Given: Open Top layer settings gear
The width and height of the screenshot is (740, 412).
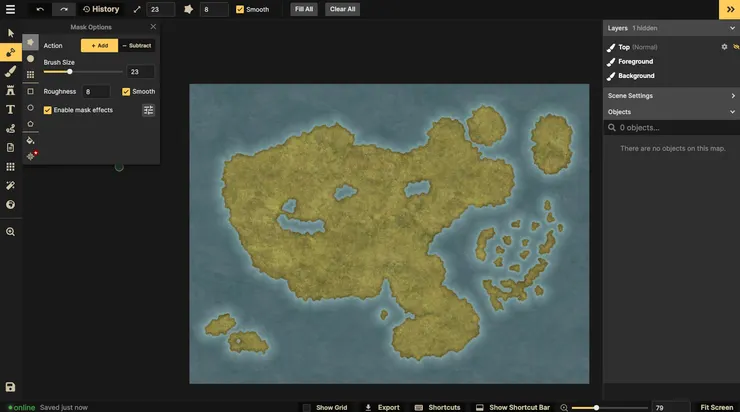Looking at the screenshot, I should coord(724,47).
